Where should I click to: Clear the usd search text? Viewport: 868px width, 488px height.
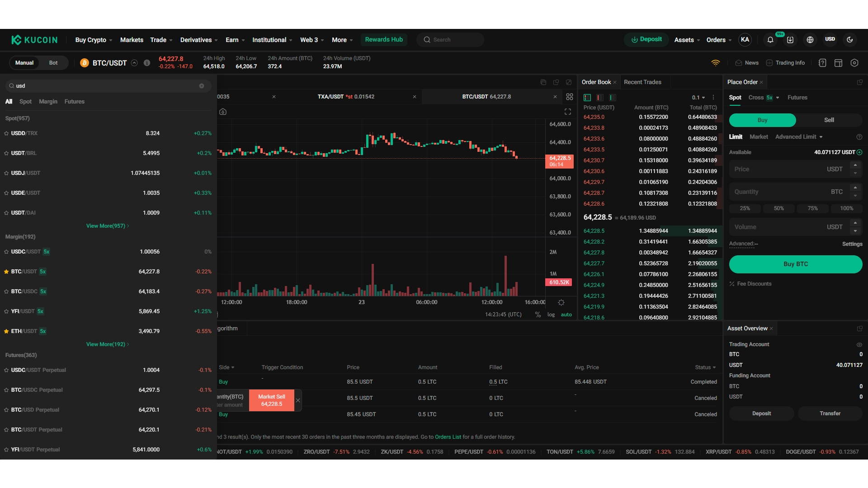click(x=202, y=86)
